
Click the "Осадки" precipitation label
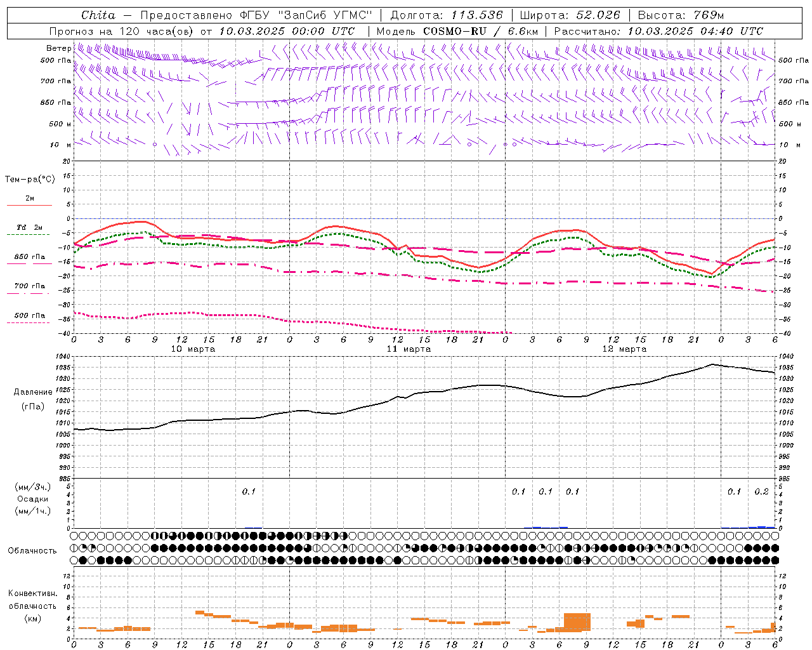click(x=32, y=499)
